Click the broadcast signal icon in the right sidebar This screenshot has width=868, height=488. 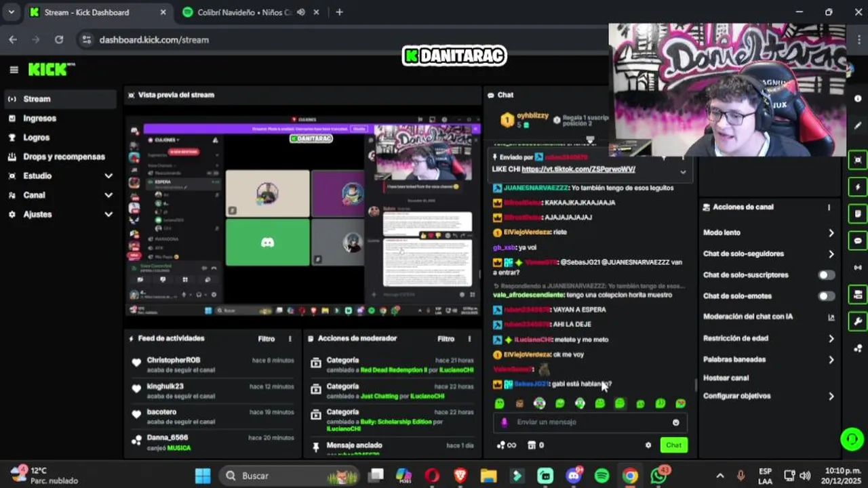point(858,267)
